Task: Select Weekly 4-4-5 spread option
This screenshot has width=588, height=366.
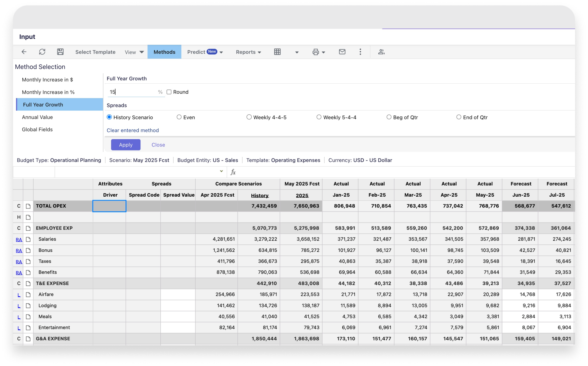Action: click(249, 117)
